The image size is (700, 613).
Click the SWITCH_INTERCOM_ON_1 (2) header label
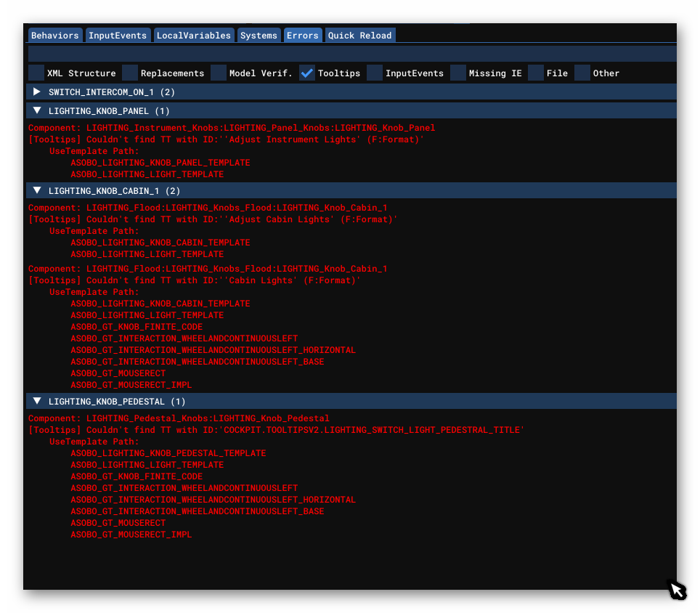pyautogui.click(x=112, y=92)
